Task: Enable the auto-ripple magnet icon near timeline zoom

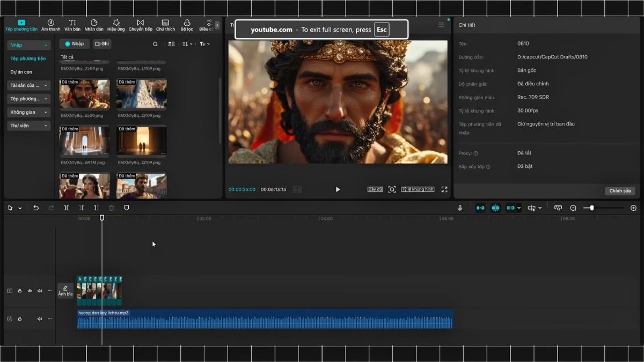Action: tap(495, 208)
